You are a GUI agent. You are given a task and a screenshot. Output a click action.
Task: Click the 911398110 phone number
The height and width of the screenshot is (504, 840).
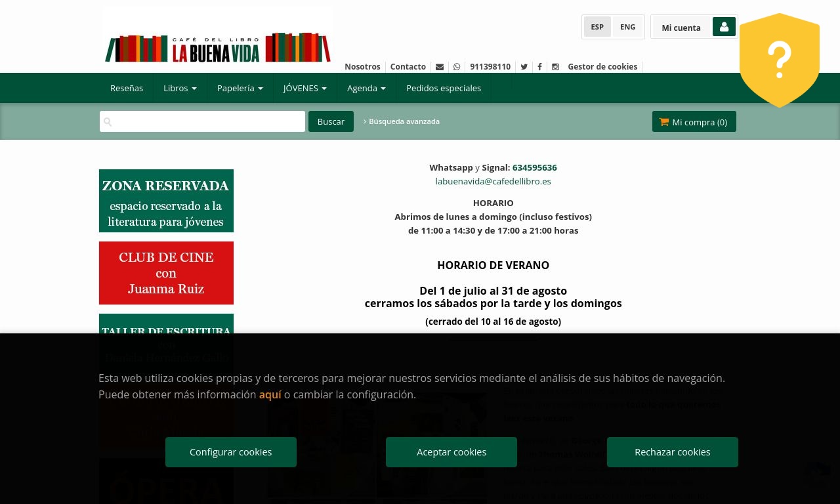[490, 66]
